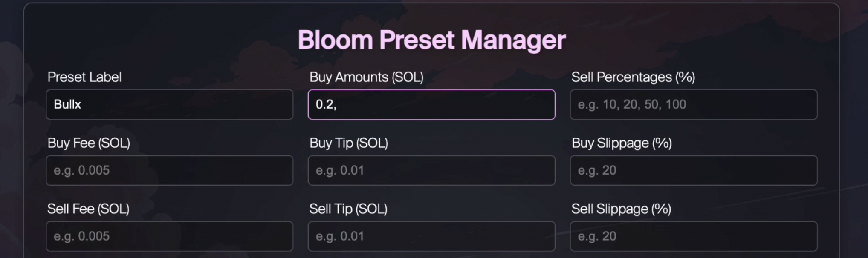Click the "Sell Fee (SOL)" label
This screenshot has height=258, width=868.
[x=88, y=209]
